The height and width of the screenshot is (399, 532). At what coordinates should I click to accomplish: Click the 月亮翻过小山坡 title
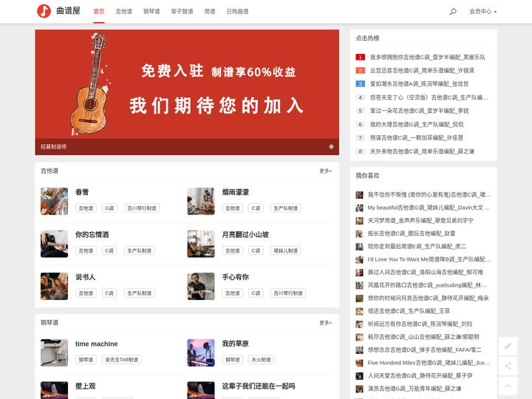click(x=245, y=234)
